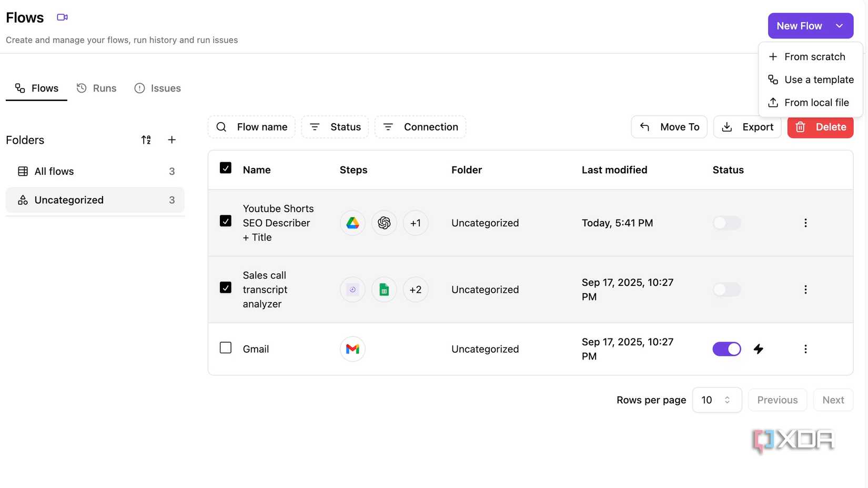Open the instant run lightning icon for Gmail flow
Viewport: 868px width, 488px height.
(758, 348)
